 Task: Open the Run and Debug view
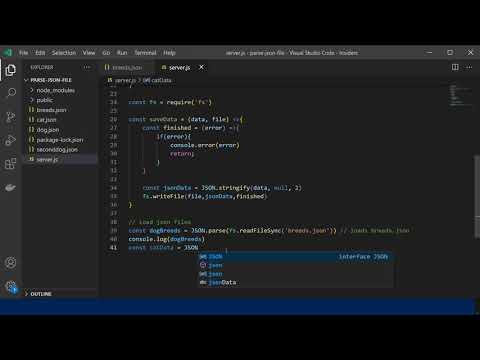coord(11,140)
